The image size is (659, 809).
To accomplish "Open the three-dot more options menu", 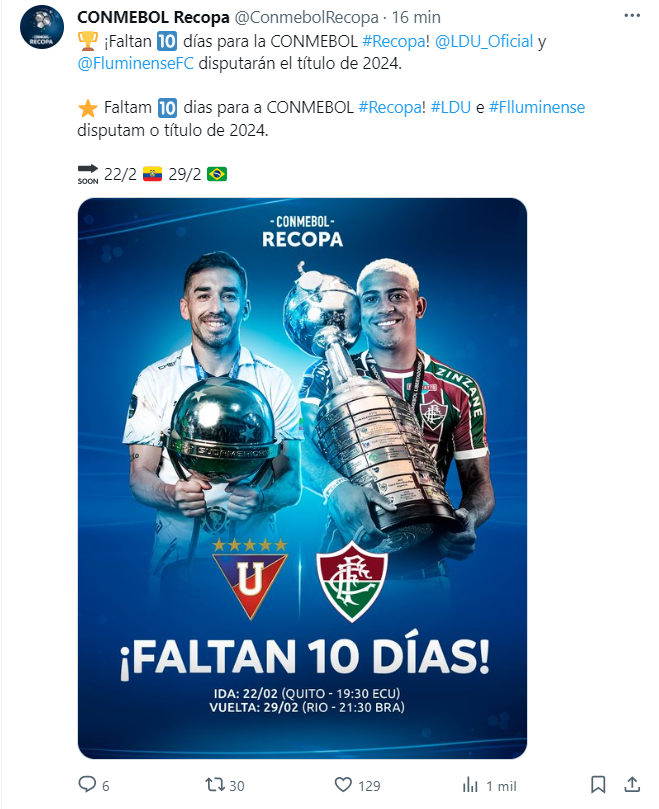I will 632,15.
